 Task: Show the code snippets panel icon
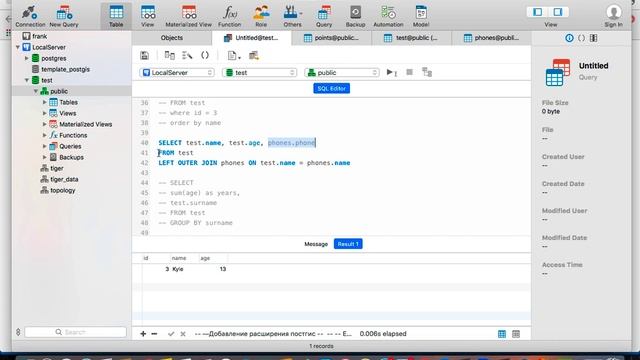pyautogui.click(x=581, y=38)
